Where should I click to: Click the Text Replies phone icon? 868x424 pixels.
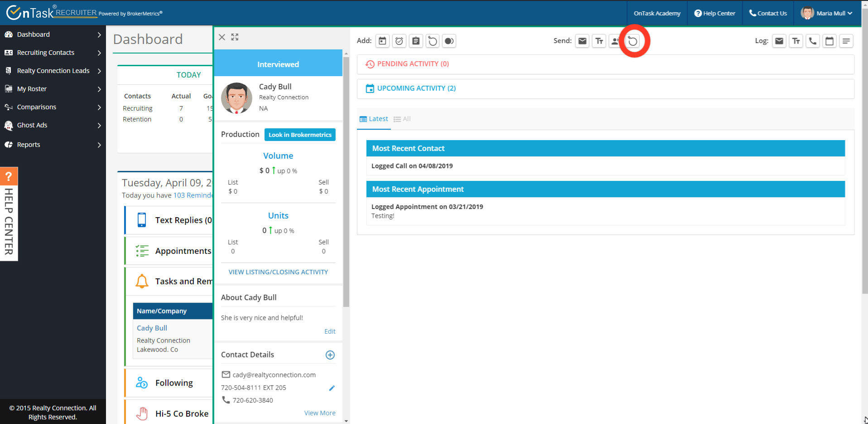[142, 220]
